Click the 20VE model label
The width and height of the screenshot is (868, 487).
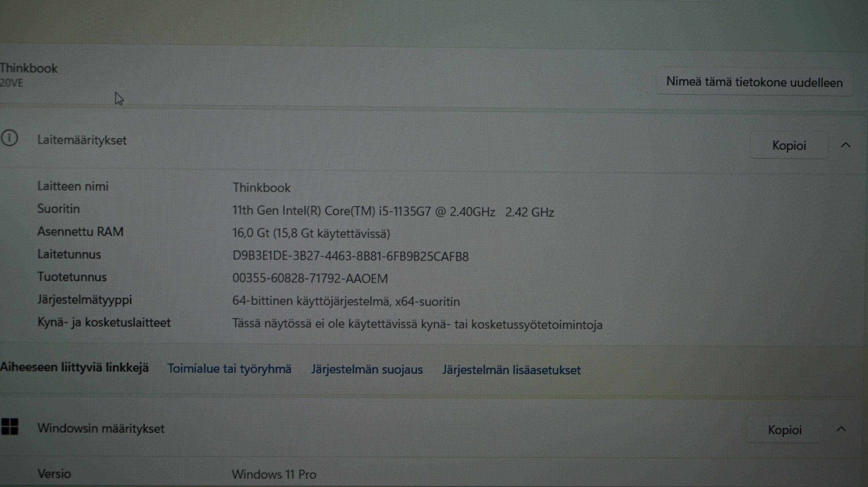pyautogui.click(x=12, y=83)
